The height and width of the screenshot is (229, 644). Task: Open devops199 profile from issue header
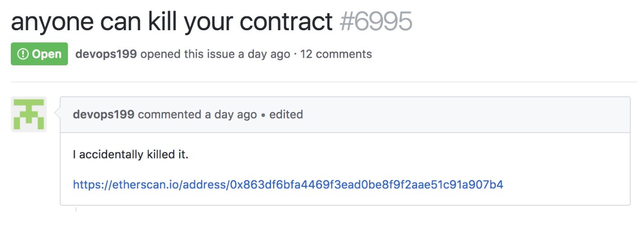click(x=106, y=54)
